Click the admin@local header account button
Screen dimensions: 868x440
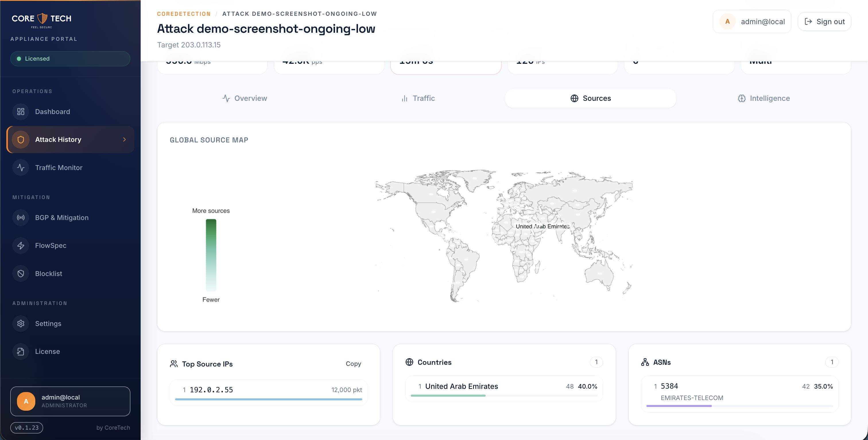[752, 21]
